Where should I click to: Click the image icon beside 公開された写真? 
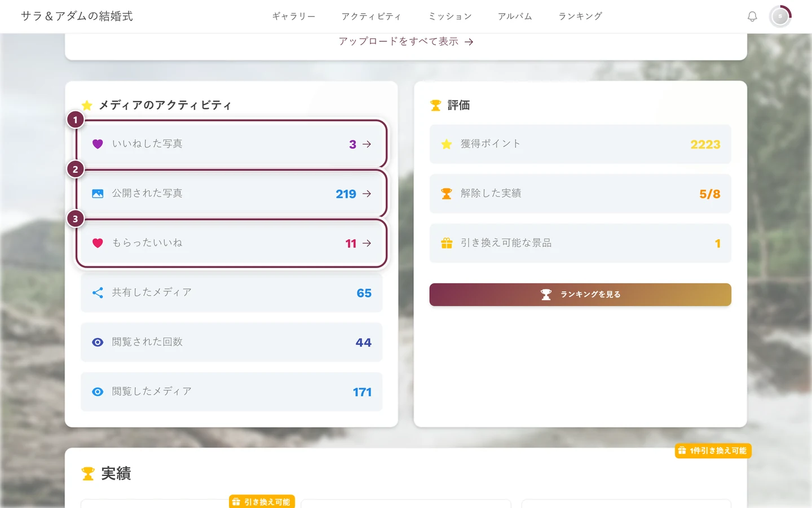[x=98, y=194]
